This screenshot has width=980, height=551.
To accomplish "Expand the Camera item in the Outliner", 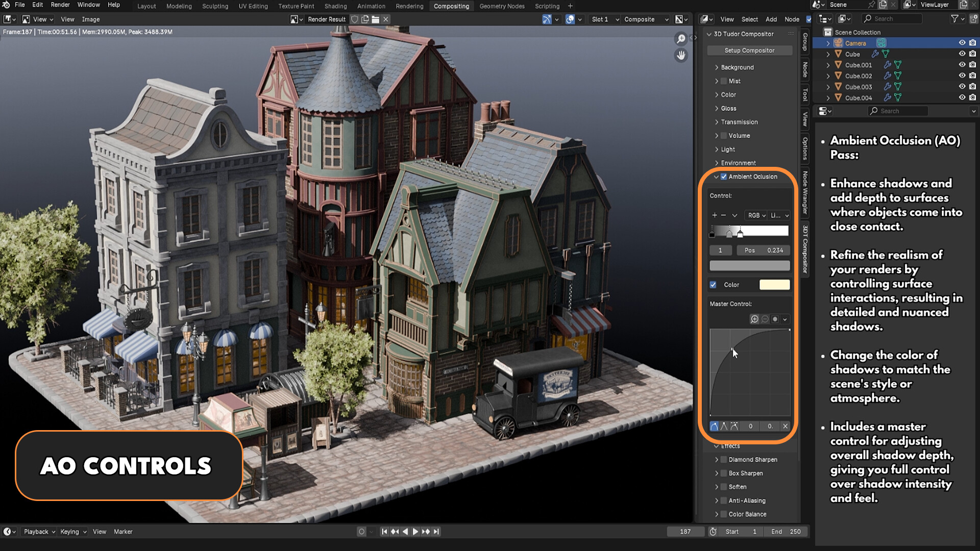I will pos(828,43).
